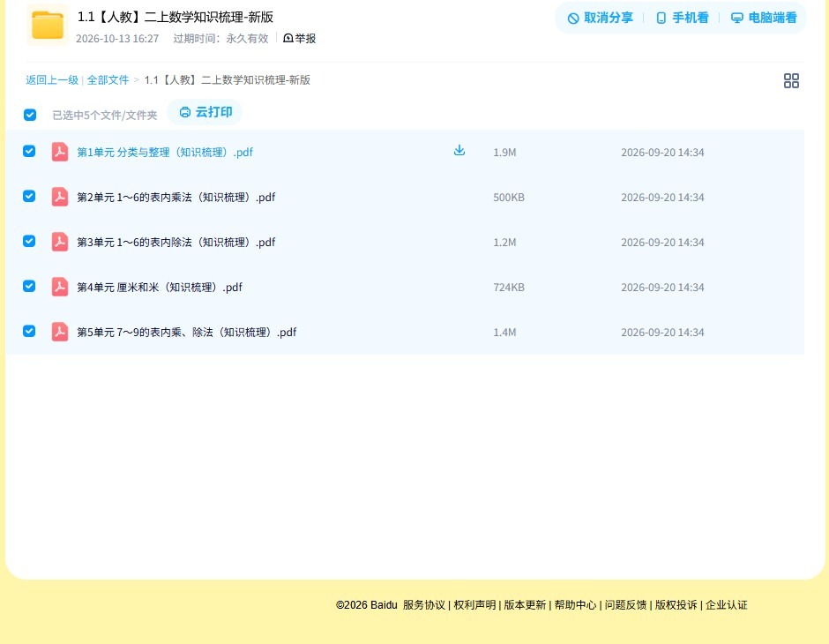Uncheck 第1单元 分类与整理 checkbox
Screen dimensions: 829x644
pyautogui.click(x=29, y=151)
